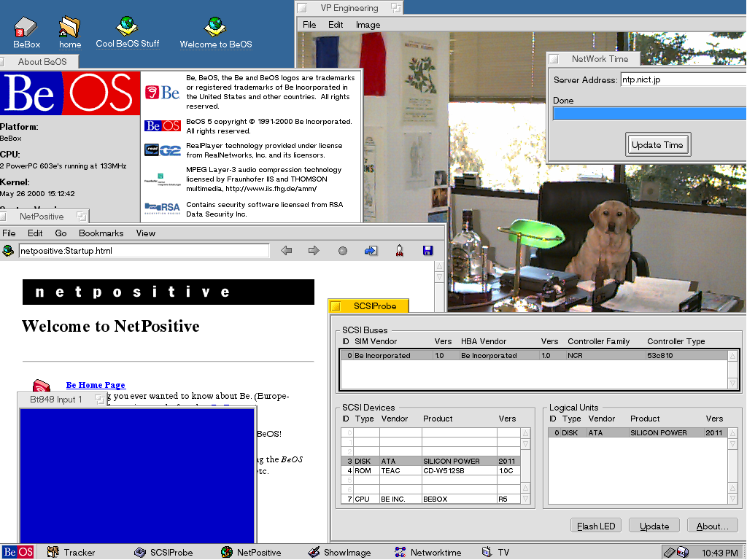The height and width of the screenshot is (560, 747).
Task: Open the Bookmarks menu in NetPositive
Action: (101, 233)
